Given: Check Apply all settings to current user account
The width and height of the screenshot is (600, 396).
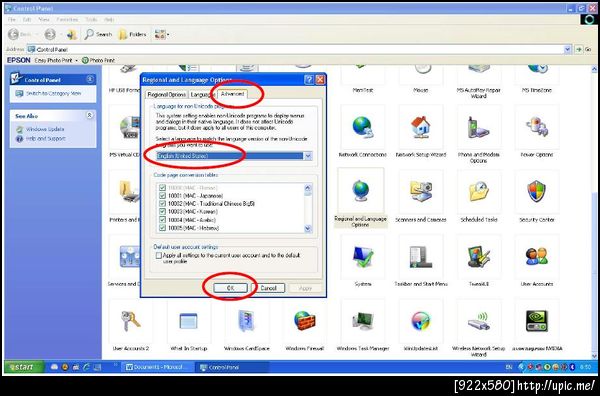Looking at the screenshot, I should [x=158, y=255].
